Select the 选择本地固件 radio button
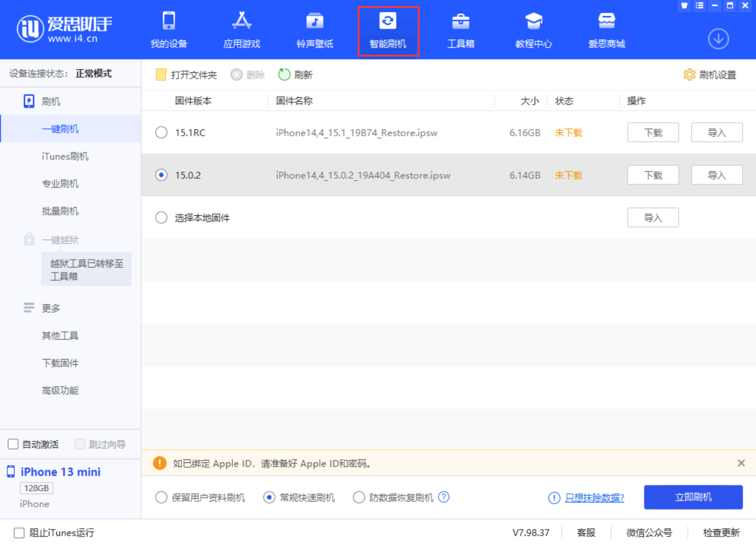Screen dimensions: 756x545 [x=161, y=218]
